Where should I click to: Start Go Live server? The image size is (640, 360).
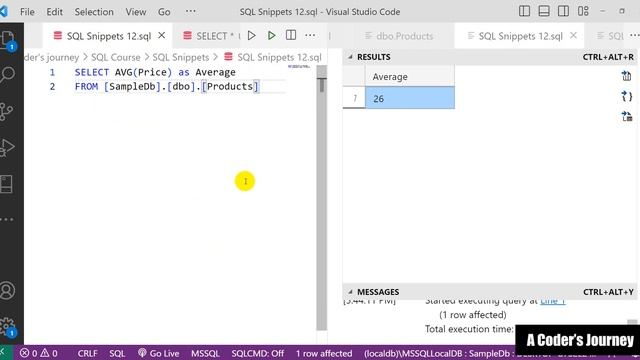[x=158, y=353]
